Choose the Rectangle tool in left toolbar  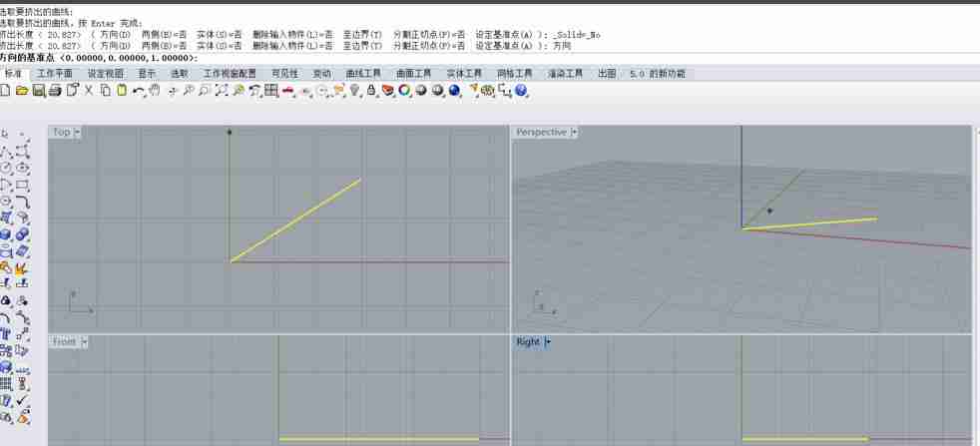click(x=23, y=185)
